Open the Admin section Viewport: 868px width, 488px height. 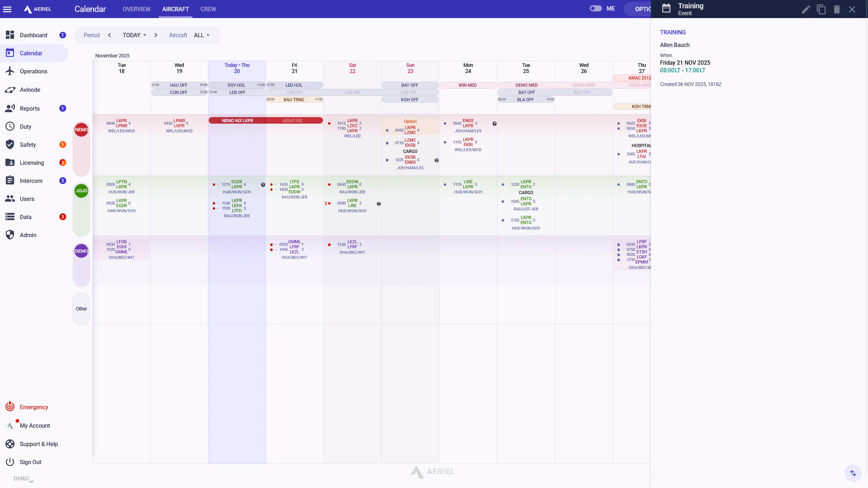[x=28, y=235]
